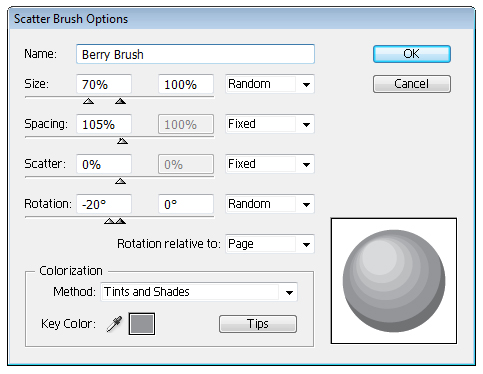This screenshot has width=483, height=374.
Task: Click the Spacing slider triangle handle
Action: (122, 141)
